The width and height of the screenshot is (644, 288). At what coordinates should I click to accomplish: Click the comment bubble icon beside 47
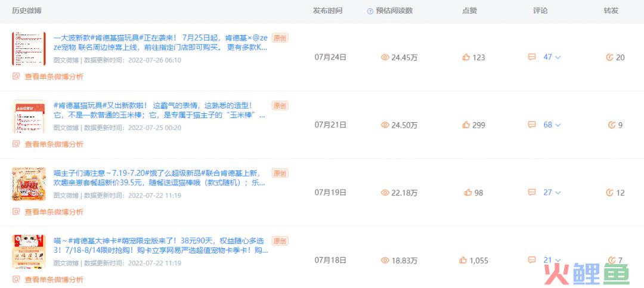(532, 57)
